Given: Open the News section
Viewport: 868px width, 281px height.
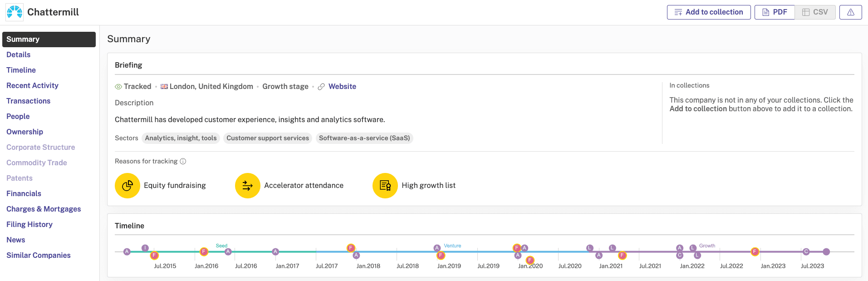Looking at the screenshot, I should pyautogui.click(x=15, y=240).
